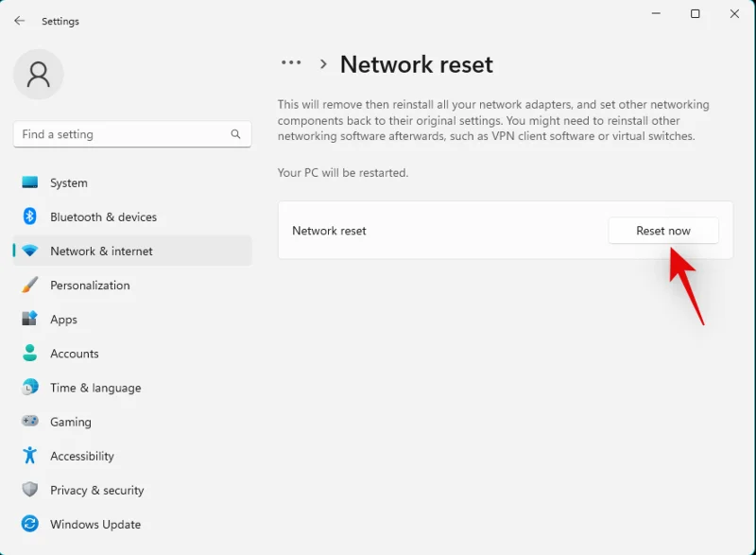Click the Bluetooth icon in sidebar
This screenshot has height=555, width=756.
point(30,217)
